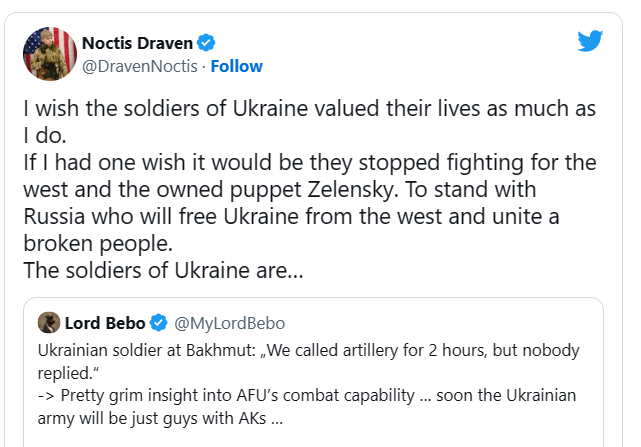Viewport: 641px width, 447px height.
Task: Click the "broken people." text line
Action: click(98, 244)
